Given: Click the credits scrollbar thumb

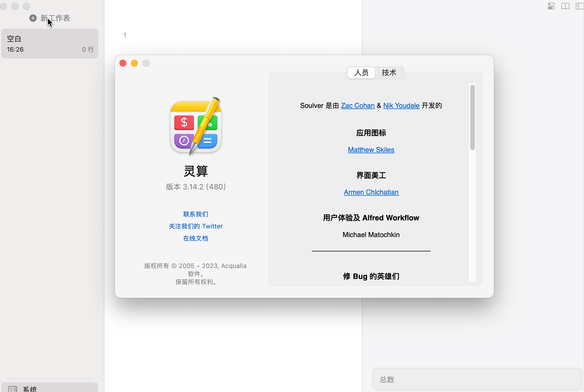Looking at the screenshot, I should click(472, 117).
